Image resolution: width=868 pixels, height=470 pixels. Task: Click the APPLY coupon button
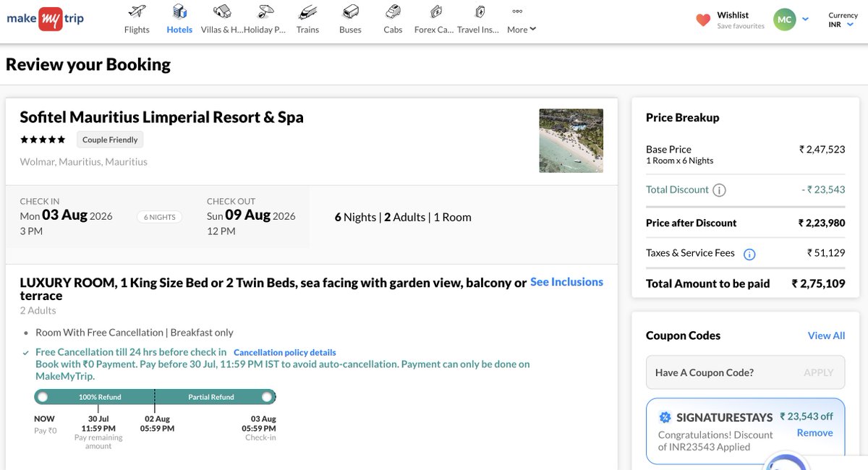[819, 372]
